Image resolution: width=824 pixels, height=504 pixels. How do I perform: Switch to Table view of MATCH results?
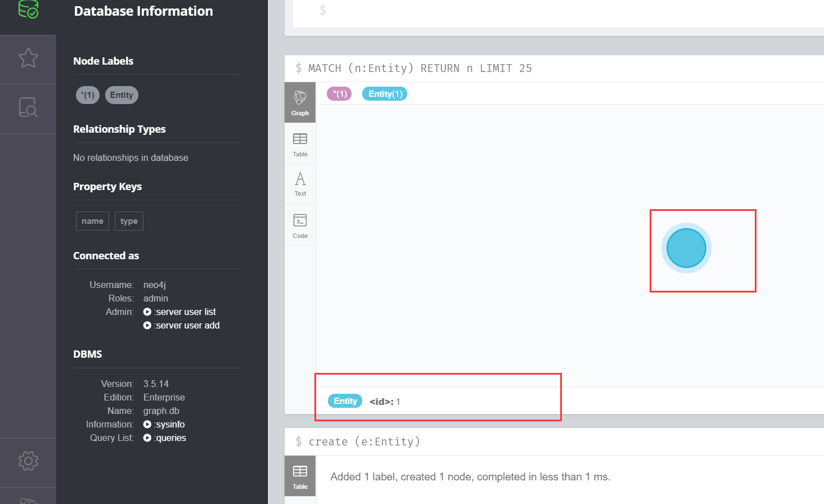[x=300, y=143]
